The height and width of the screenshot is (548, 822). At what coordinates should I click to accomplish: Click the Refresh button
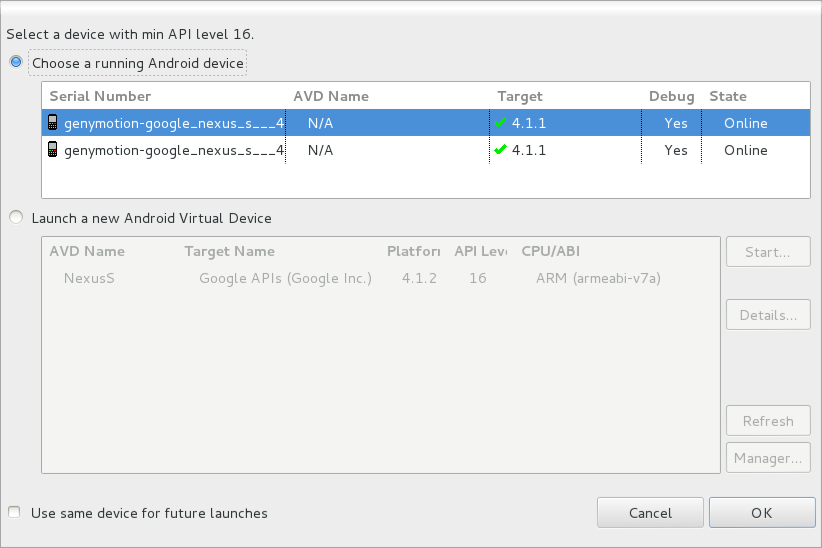(768, 421)
